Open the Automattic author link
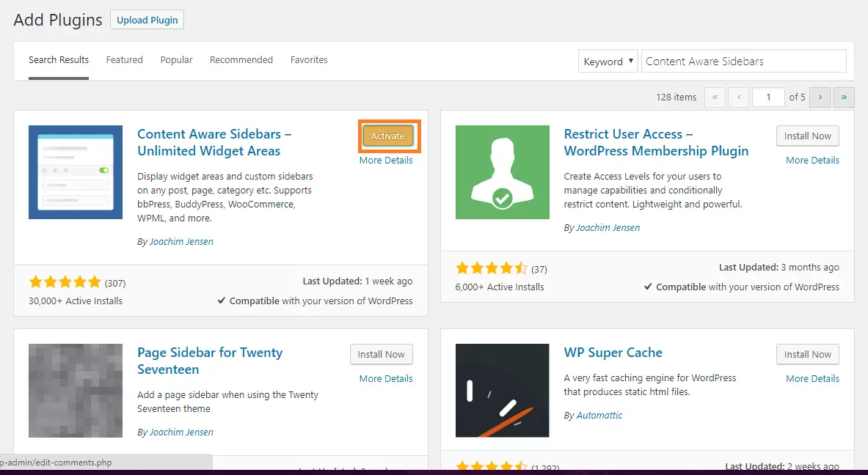The image size is (868, 475). point(599,416)
